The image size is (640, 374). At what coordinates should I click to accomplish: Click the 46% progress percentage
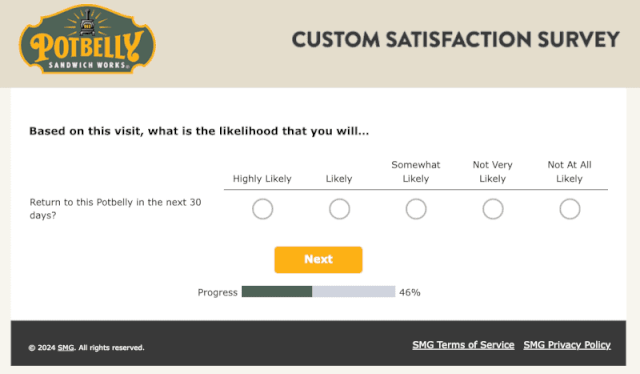pyautogui.click(x=410, y=292)
